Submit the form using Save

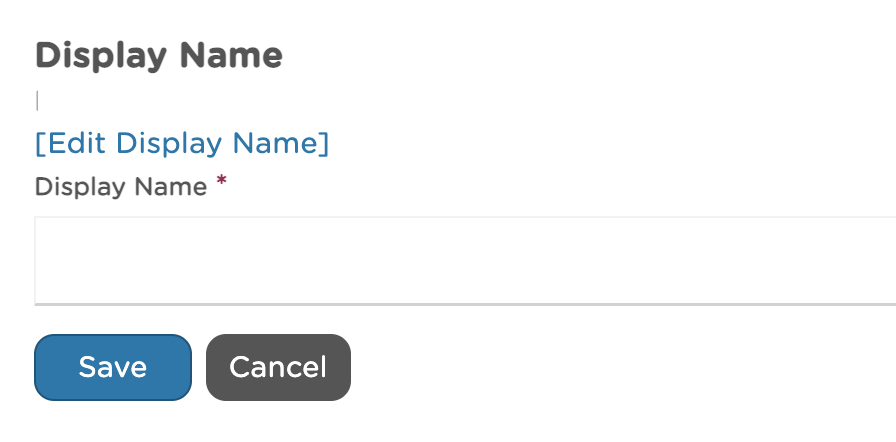113,367
